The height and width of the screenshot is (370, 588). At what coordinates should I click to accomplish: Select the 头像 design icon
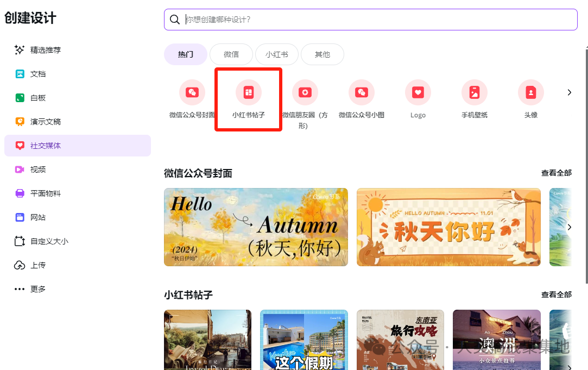click(x=530, y=92)
